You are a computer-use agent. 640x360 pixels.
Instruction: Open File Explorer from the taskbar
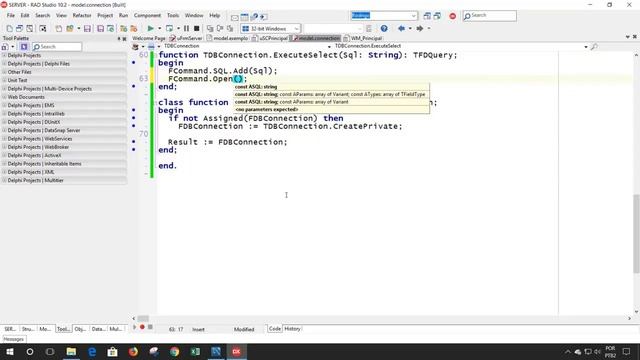(71, 351)
